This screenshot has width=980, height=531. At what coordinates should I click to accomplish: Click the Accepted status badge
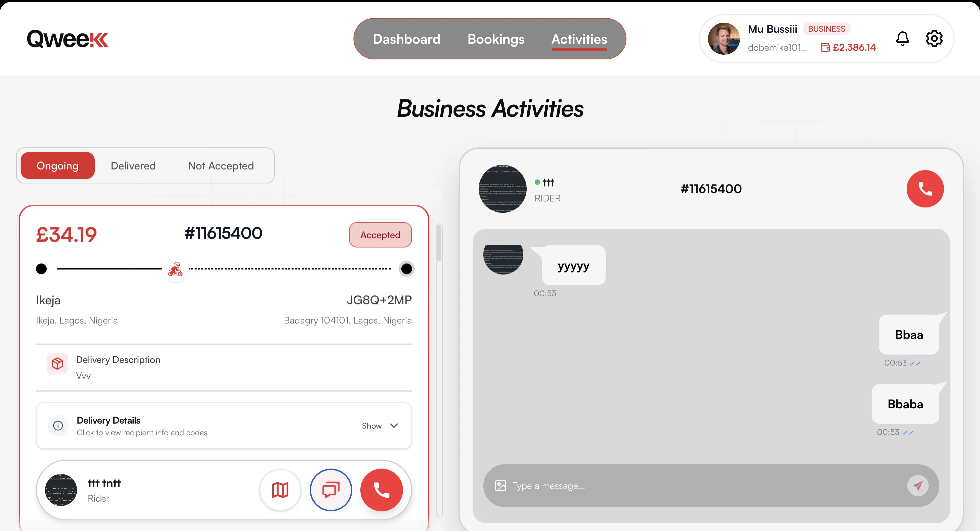[380, 234]
